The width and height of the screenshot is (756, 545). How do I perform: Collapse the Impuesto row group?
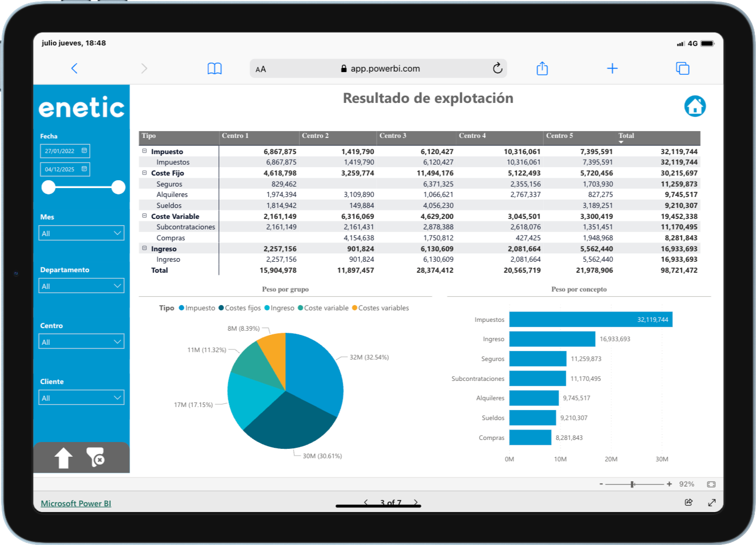pyautogui.click(x=145, y=151)
